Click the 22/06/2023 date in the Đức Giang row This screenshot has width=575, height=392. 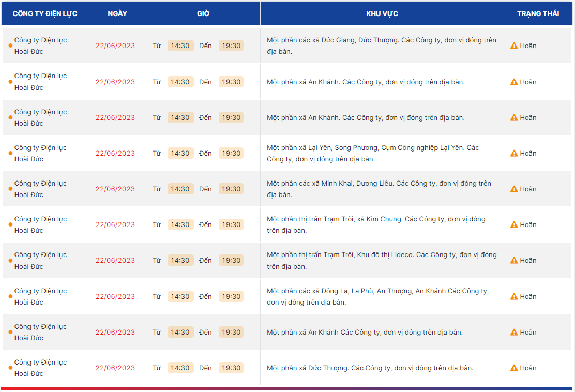pyautogui.click(x=115, y=46)
